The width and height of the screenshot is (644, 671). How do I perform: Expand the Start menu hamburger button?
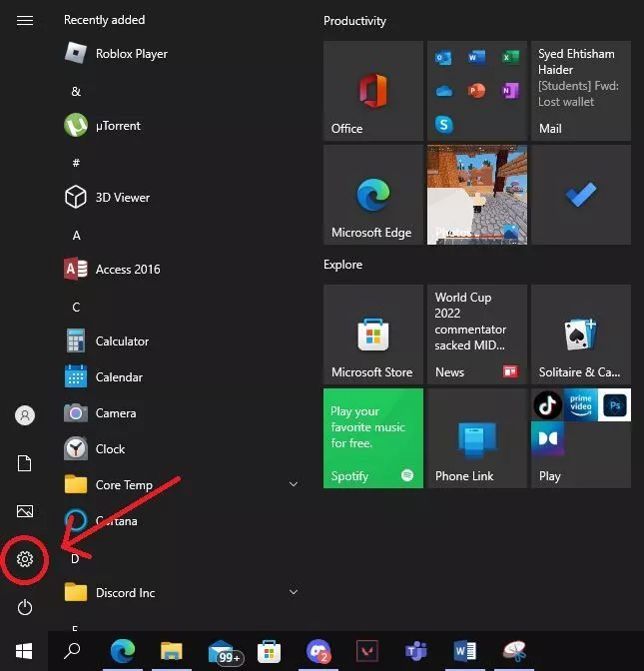[25, 20]
